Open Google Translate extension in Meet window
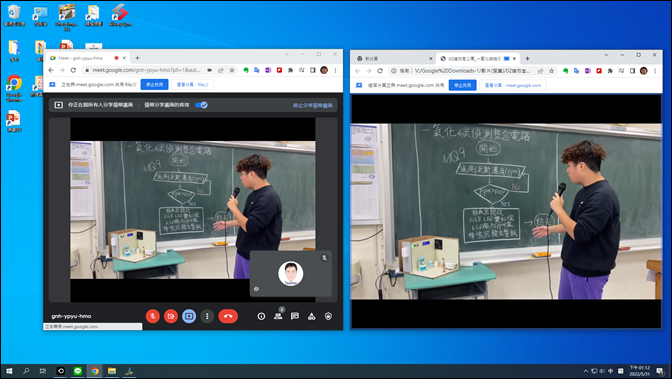 point(257,70)
